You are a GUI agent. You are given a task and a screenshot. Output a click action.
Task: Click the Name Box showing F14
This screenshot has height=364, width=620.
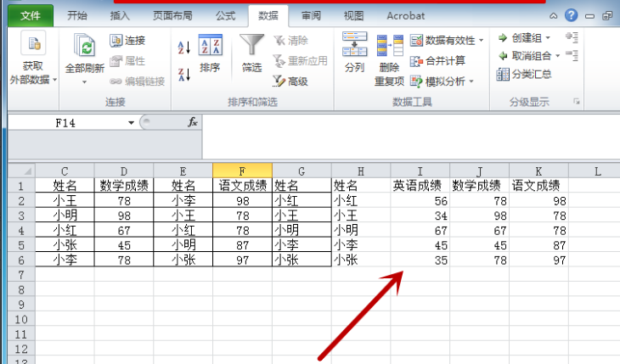pos(66,123)
